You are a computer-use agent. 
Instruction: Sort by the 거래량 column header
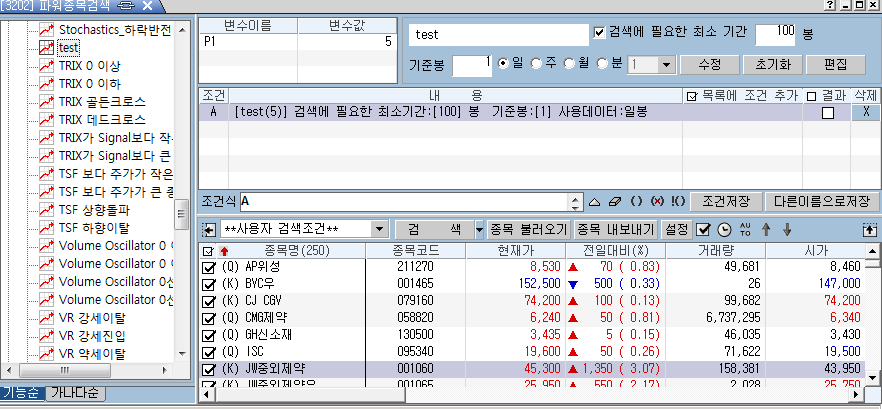[715, 251]
